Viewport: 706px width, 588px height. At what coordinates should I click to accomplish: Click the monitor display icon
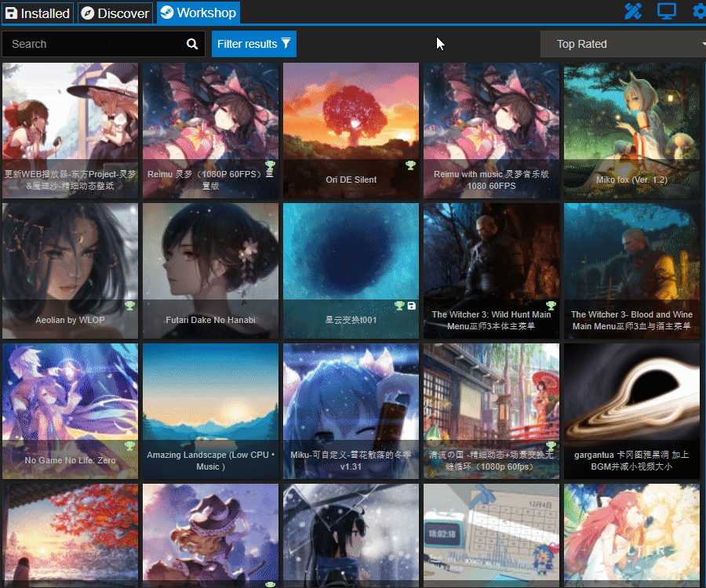click(667, 12)
